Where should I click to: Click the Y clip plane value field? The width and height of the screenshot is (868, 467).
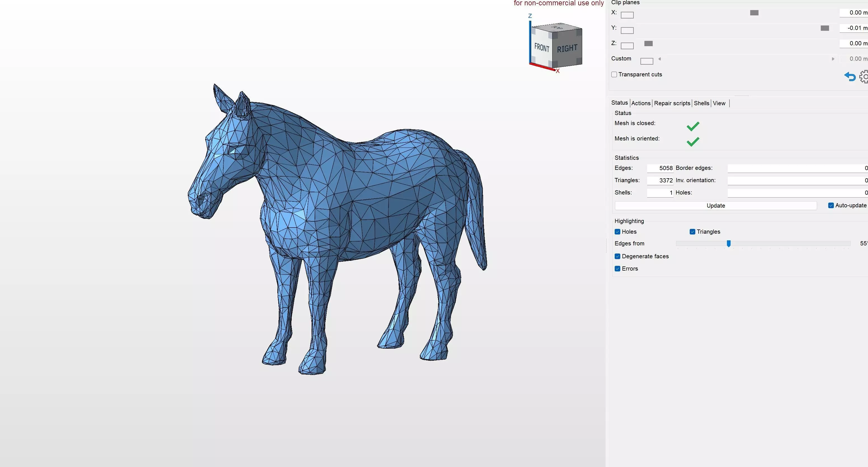click(x=854, y=28)
